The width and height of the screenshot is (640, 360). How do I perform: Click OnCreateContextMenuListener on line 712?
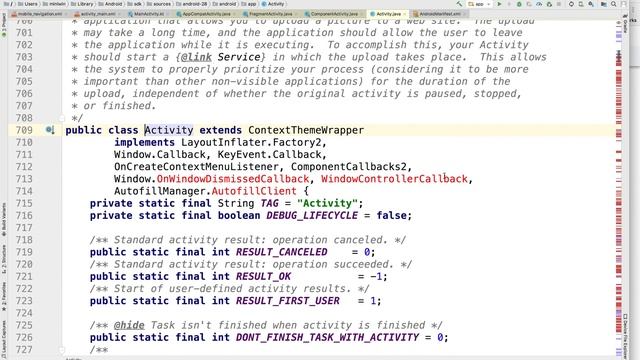pyautogui.click(x=196, y=167)
